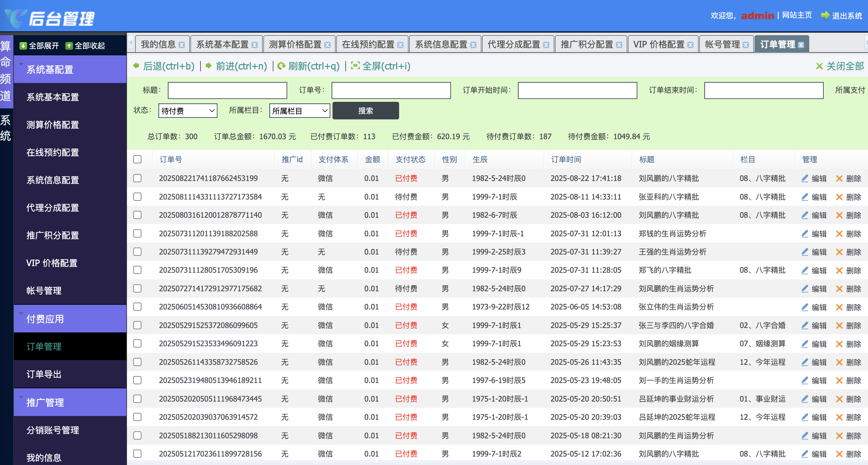The image size is (868, 465).
Task: Click delete X icon for 张亚科的八字精批 order
Action: tap(839, 197)
